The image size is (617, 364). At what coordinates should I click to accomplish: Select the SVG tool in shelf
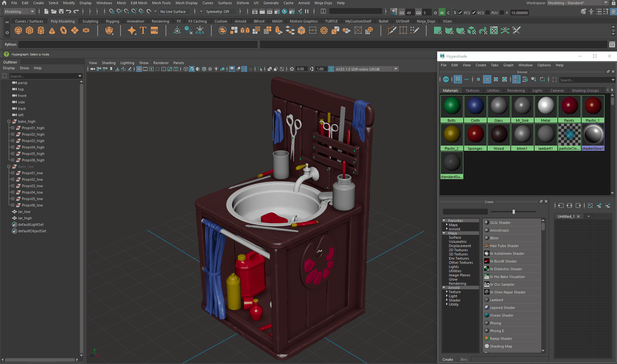click(x=154, y=31)
